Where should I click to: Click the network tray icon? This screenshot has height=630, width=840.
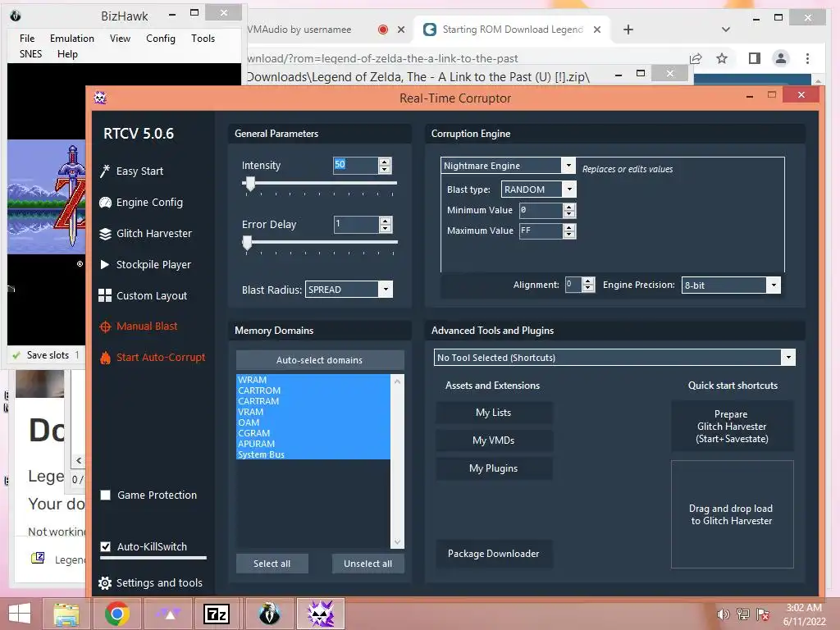pyautogui.click(x=743, y=614)
